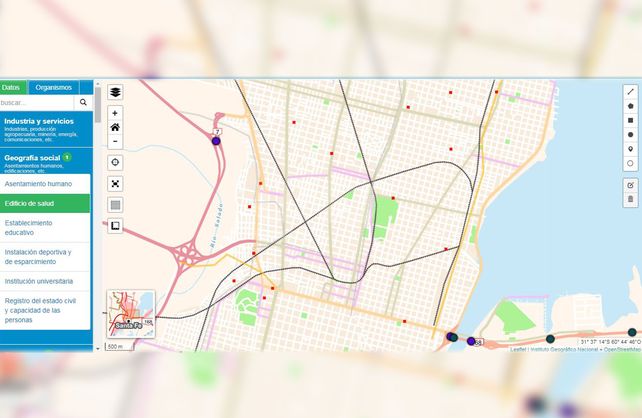Select the draw circle tool
Screen dimensions: 642x418
click(631, 135)
